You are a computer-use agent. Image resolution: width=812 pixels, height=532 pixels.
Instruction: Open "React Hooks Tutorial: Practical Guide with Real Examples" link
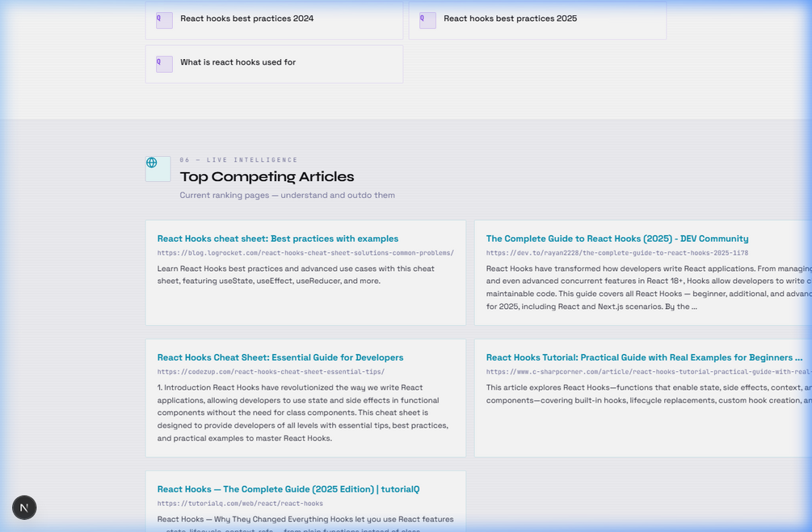(x=644, y=357)
